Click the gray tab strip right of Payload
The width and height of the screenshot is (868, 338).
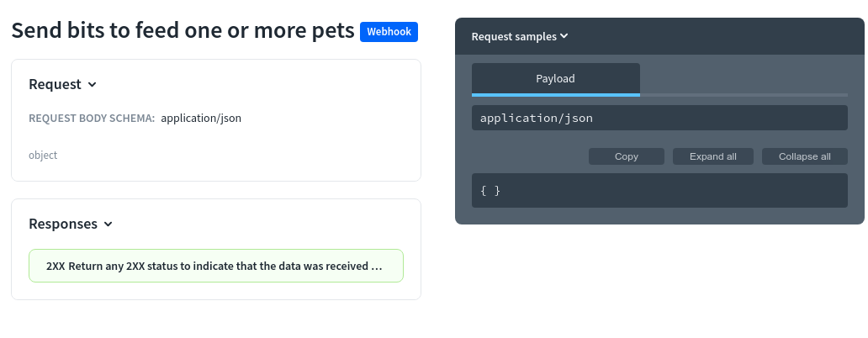pyautogui.click(x=744, y=94)
